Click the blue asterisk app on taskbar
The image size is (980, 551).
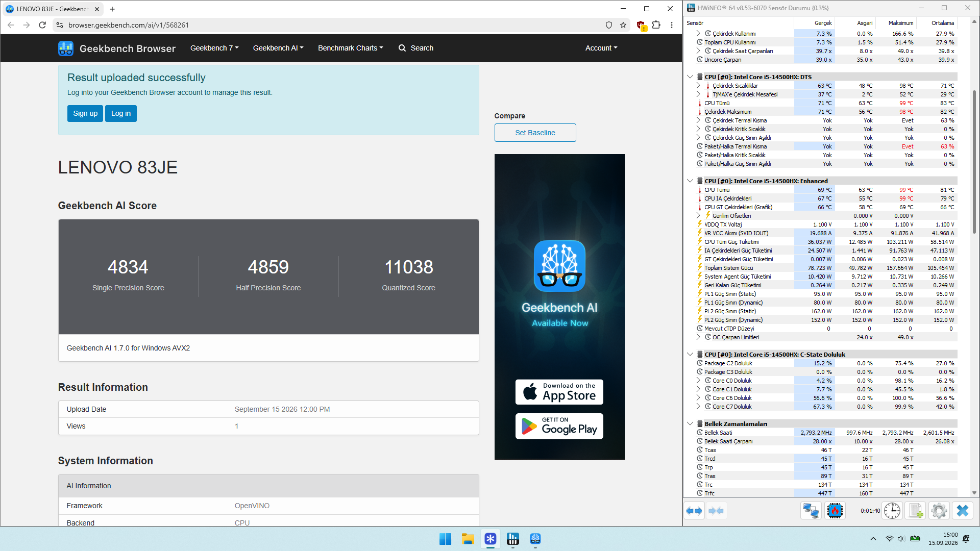point(491,539)
